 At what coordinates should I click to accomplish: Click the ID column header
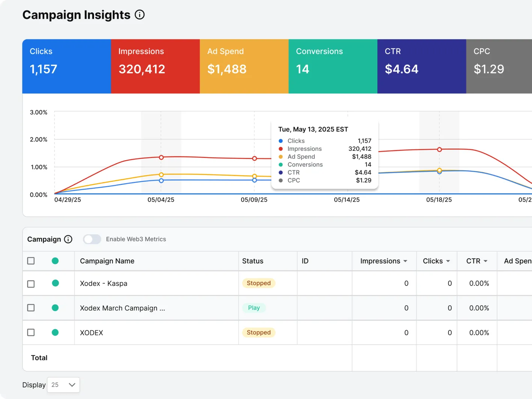pos(305,261)
